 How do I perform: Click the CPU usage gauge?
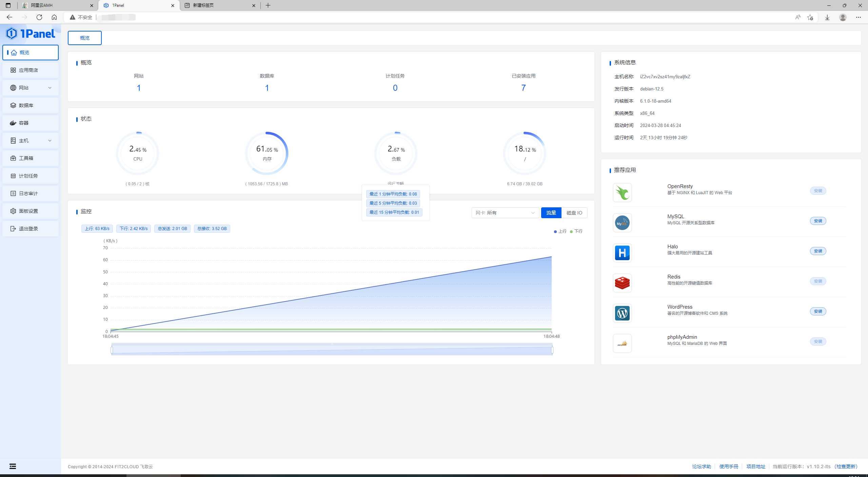(138, 153)
